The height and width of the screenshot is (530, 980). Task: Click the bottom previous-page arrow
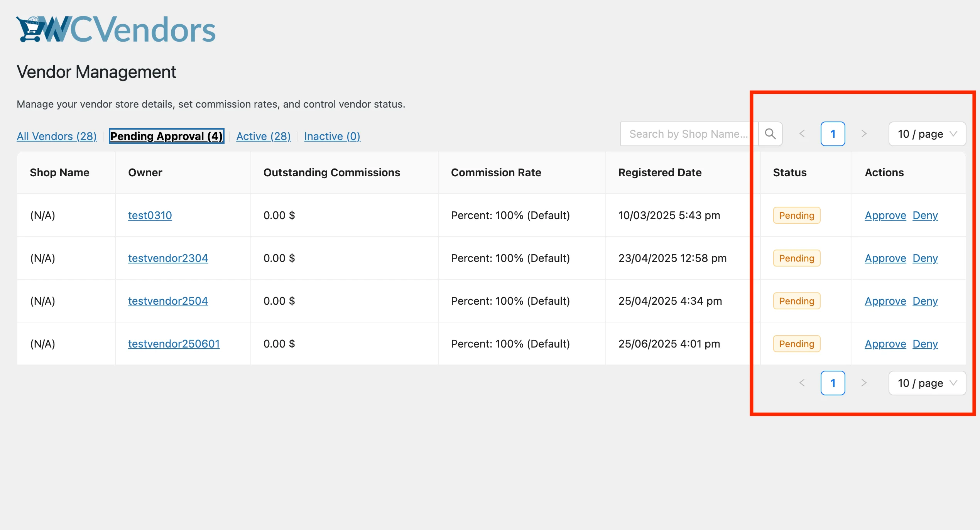tap(802, 383)
